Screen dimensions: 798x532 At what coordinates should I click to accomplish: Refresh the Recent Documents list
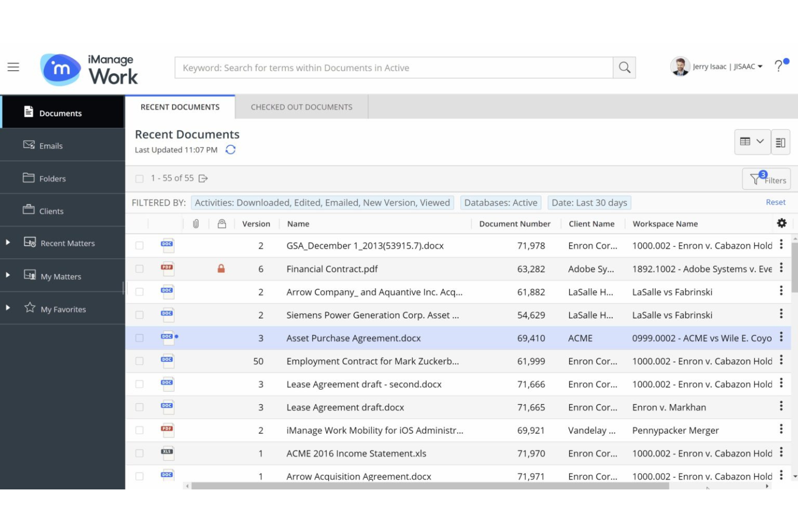click(231, 150)
